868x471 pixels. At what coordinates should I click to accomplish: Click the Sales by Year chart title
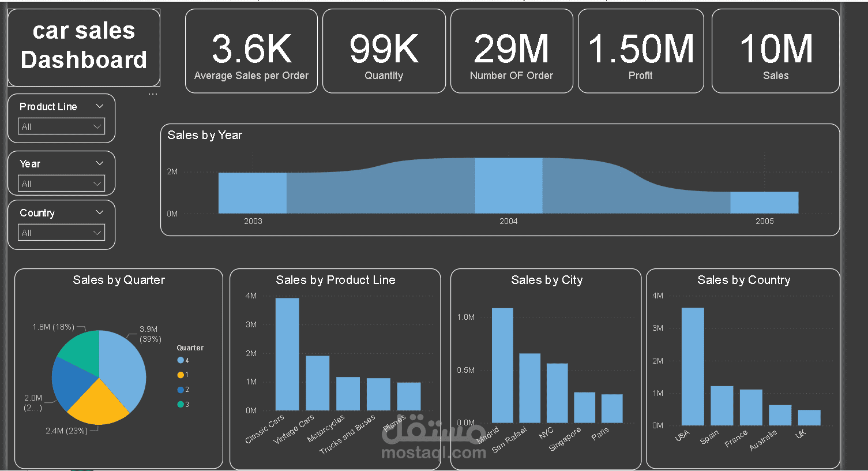coord(205,135)
